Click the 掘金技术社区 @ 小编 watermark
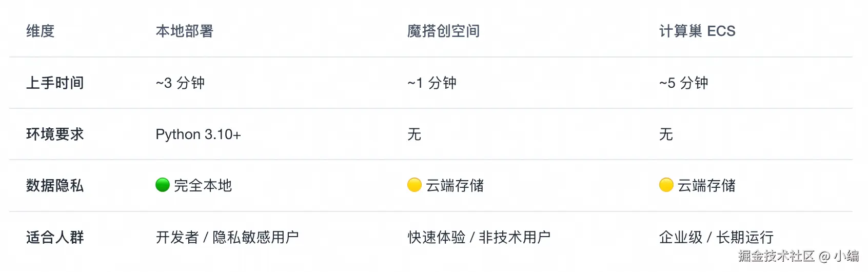 pyautogui.click(x=799, y=256)
